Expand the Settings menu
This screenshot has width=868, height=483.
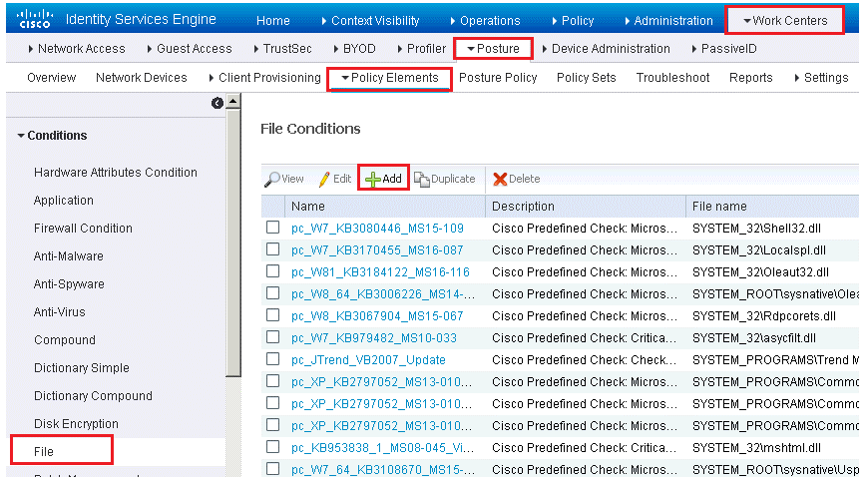point(821,78)
